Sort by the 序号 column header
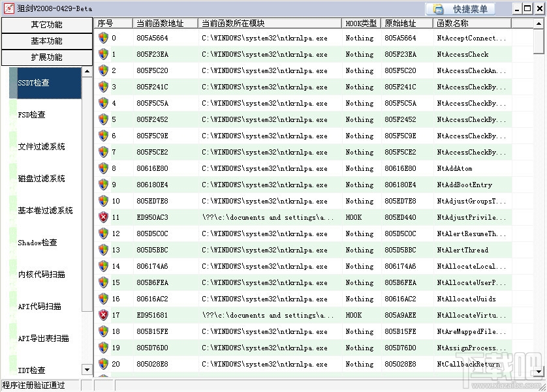The image size is (547, 392). (114, 23)
